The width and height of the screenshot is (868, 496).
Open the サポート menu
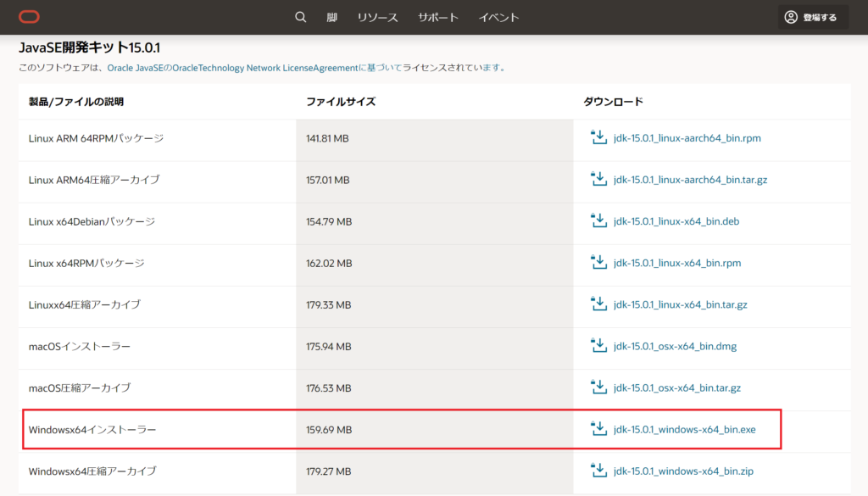[x=438, y=17]
